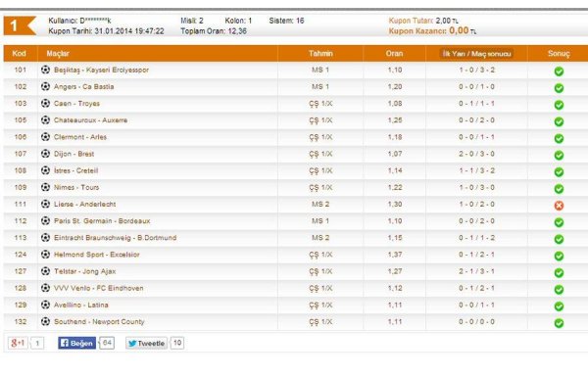The width and height of the screenshot is (588, 377).
Task: Click Kupon Kazancı 0,00 TL text
Action: point(432,30)
